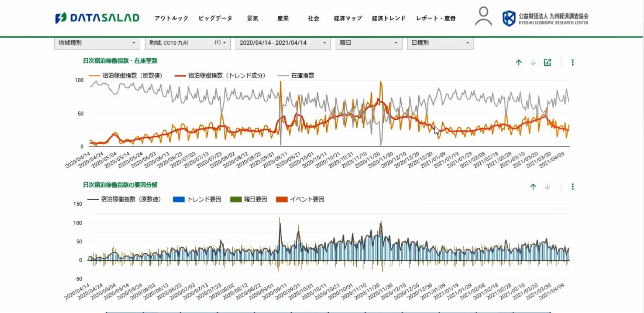Open the date range 2020/04/14 - 2021/04/14 picker
This screenshot has width=644, height=313.
283,43
